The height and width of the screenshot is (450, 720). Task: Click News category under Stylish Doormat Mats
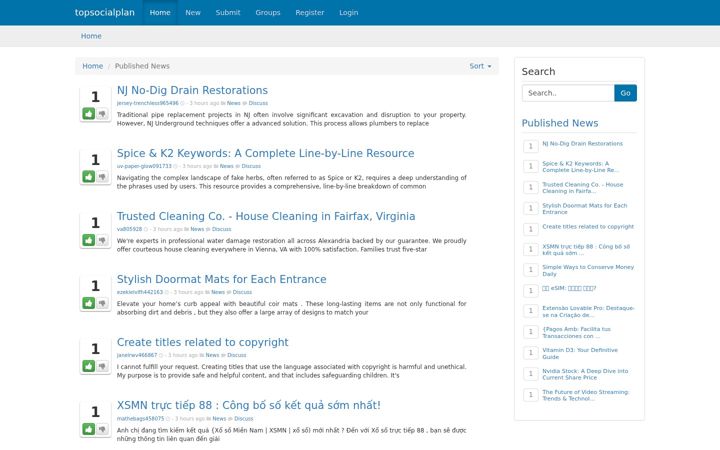pos(218,292)
